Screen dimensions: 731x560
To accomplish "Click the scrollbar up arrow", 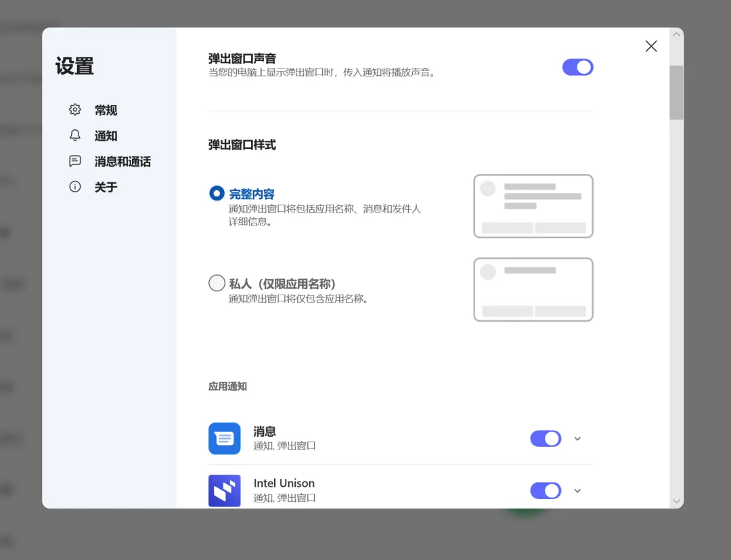I will [x=676, y=35].
